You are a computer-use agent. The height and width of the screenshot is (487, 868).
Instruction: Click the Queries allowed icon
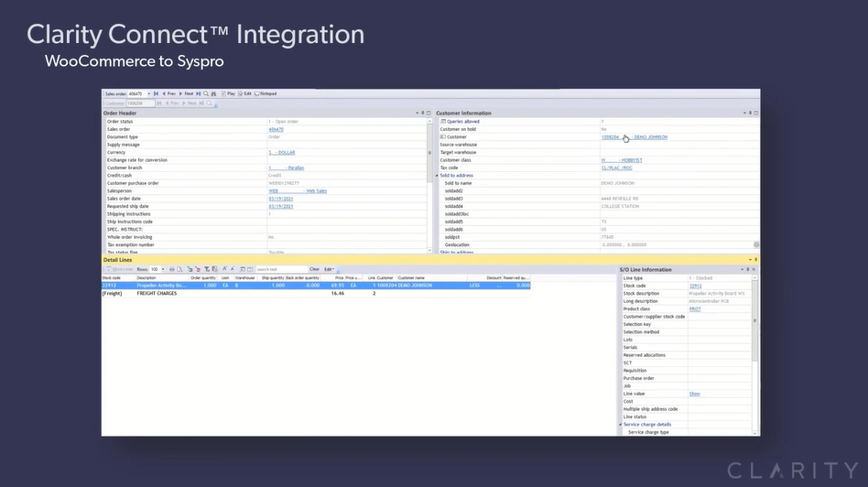click(x=443, y=121)
